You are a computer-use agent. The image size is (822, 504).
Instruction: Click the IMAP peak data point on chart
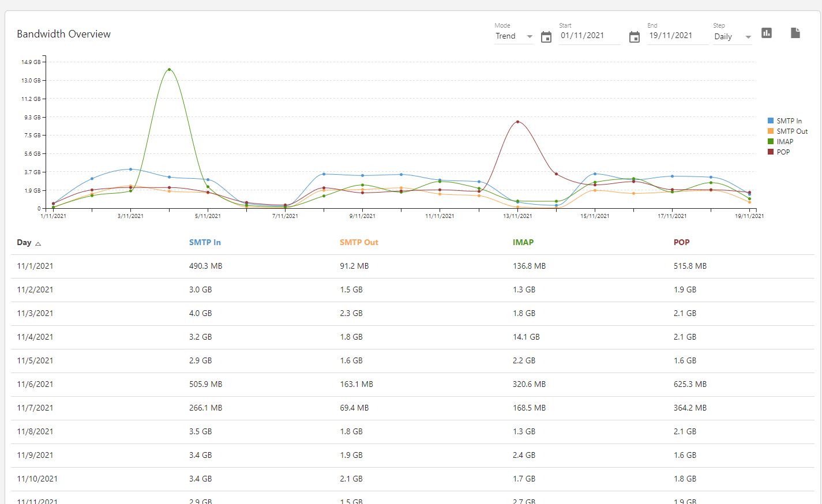click(x=169, y=69)
